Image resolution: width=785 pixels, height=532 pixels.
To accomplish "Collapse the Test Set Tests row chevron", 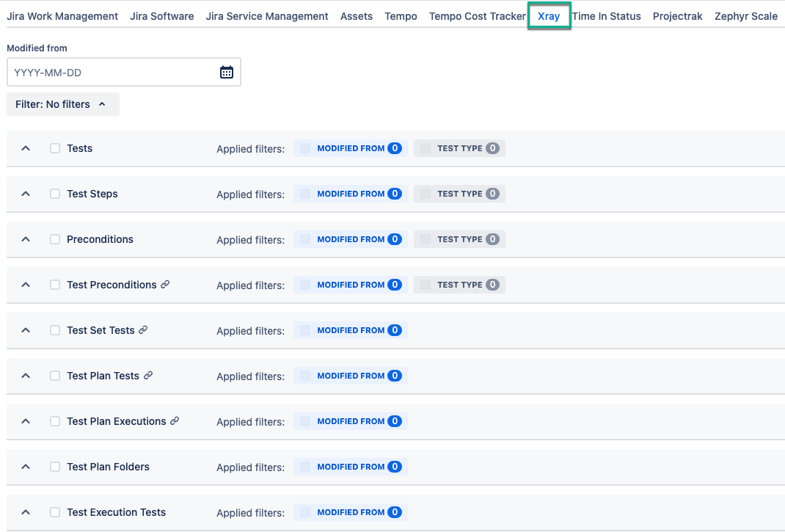I will pos(26,330).
